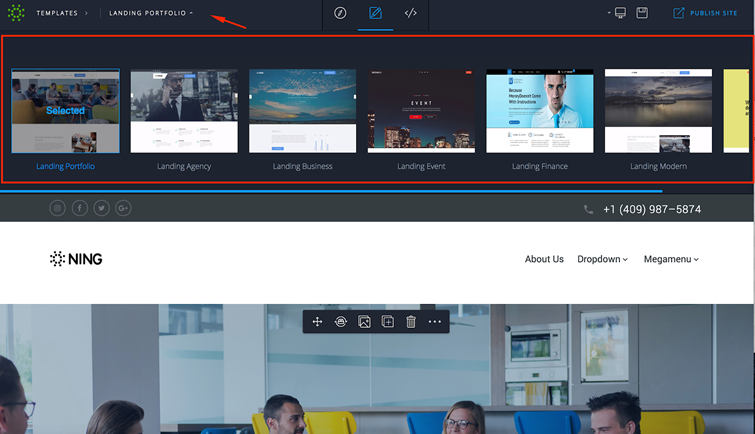Click the Twitter social icon
The image size is (755, 434).
tap(102, 208)
